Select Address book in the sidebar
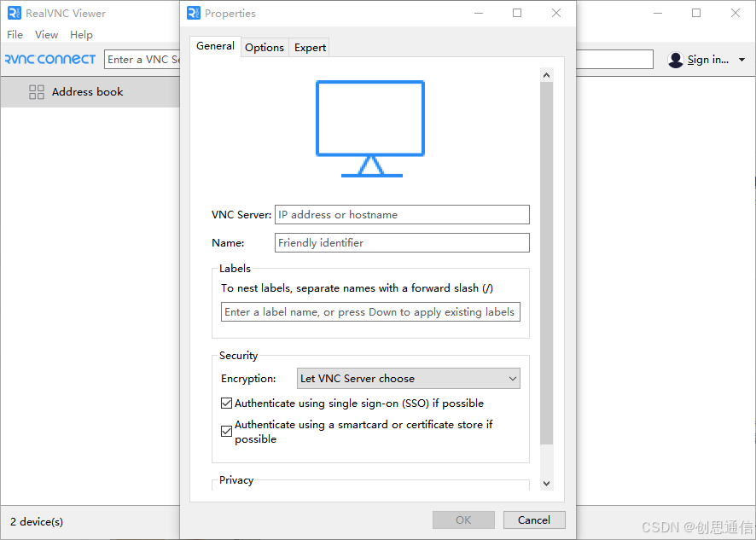This screenshot has width=756, height=540. [x=90, y=91]
